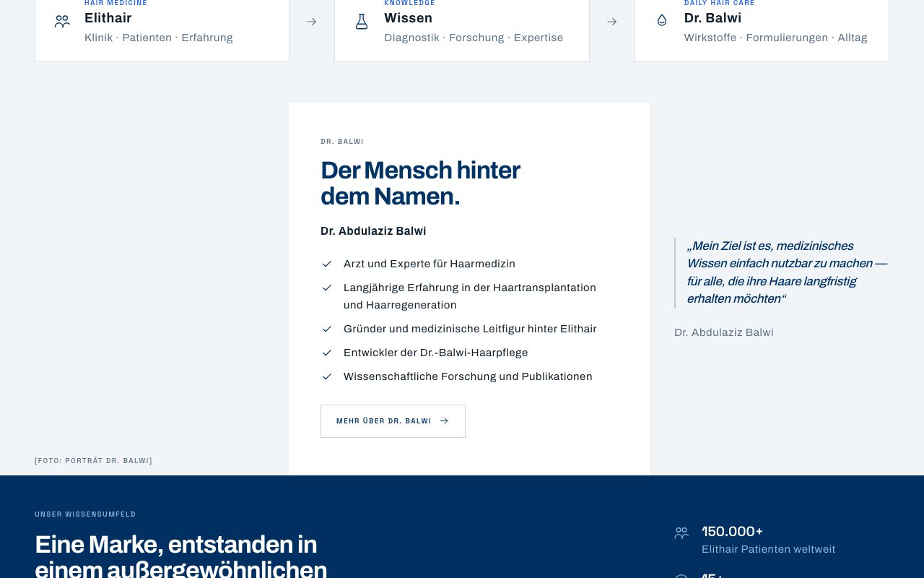Click the small DR. BALWI label above heading

point(342,142)
